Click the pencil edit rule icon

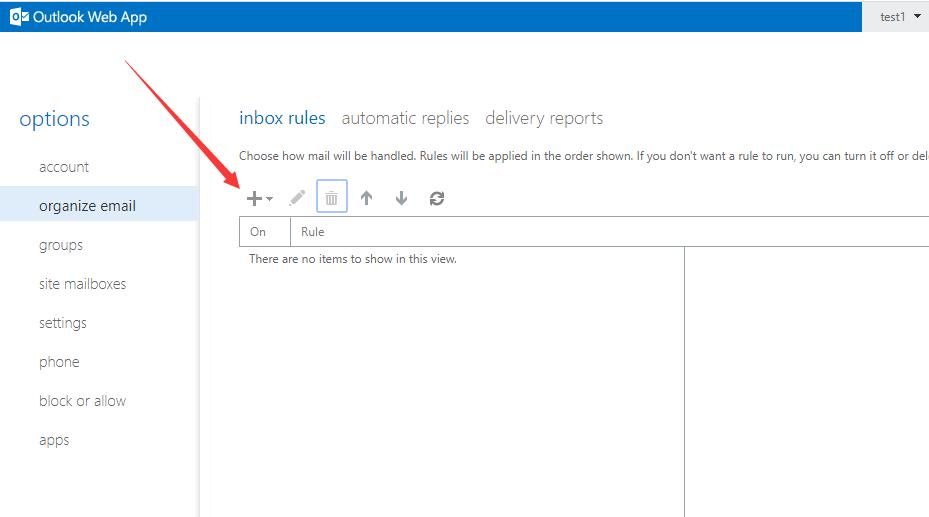click(297, 198)
